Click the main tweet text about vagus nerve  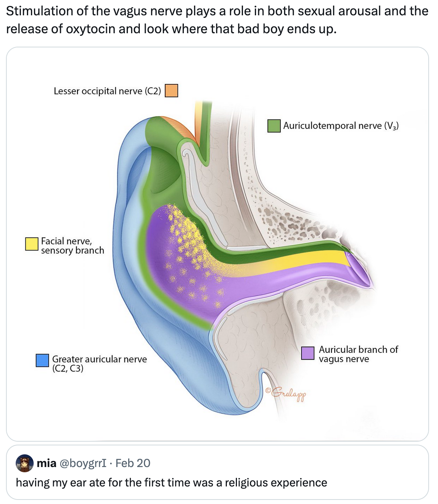coord(217,20)
